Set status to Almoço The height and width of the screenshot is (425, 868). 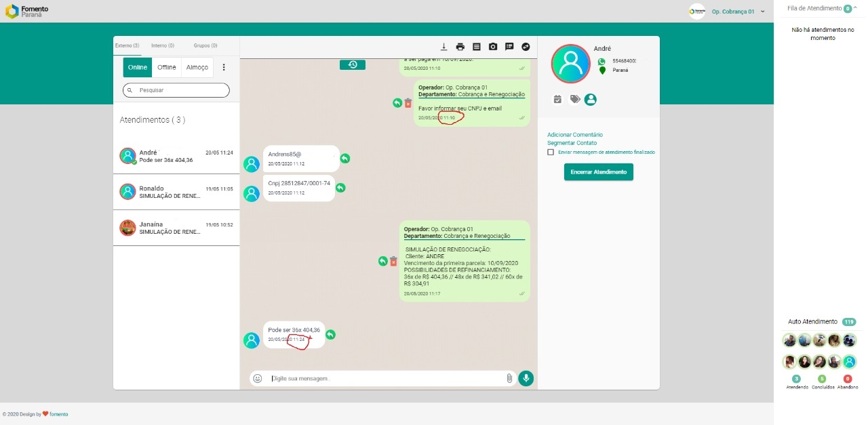click(197, 67)
